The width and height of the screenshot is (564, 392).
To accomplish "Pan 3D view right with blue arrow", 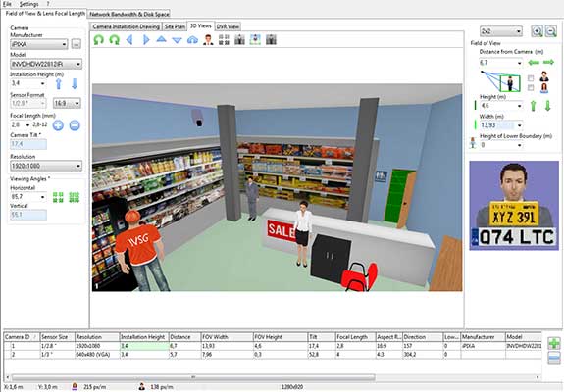I will [x=146, y=40].
